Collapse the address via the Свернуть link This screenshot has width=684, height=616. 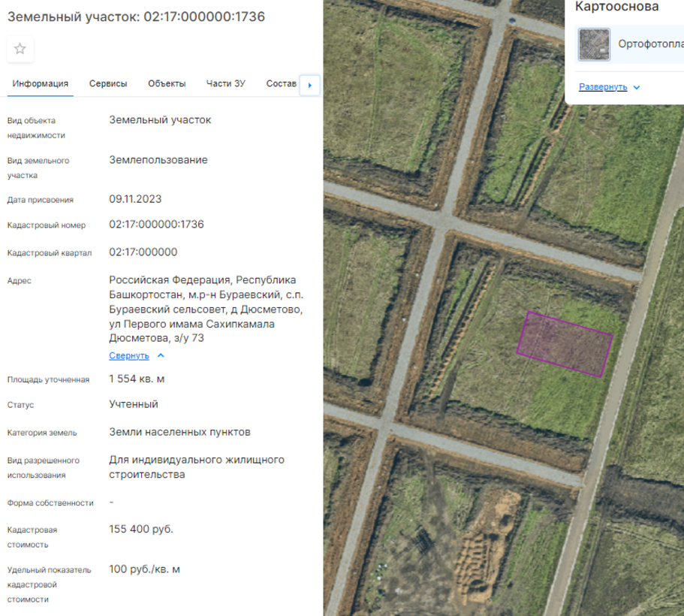[129, 356]
